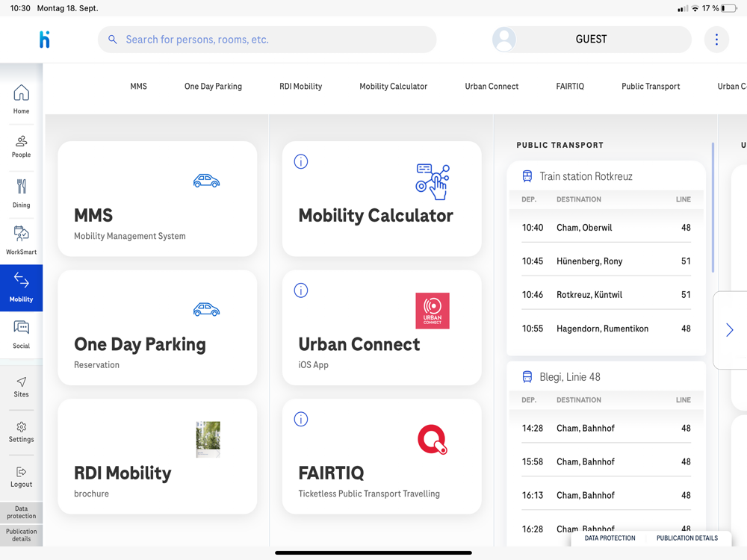Select the Public Transport tab
This screenshot has width=747, height=560.
pos(651,86)
